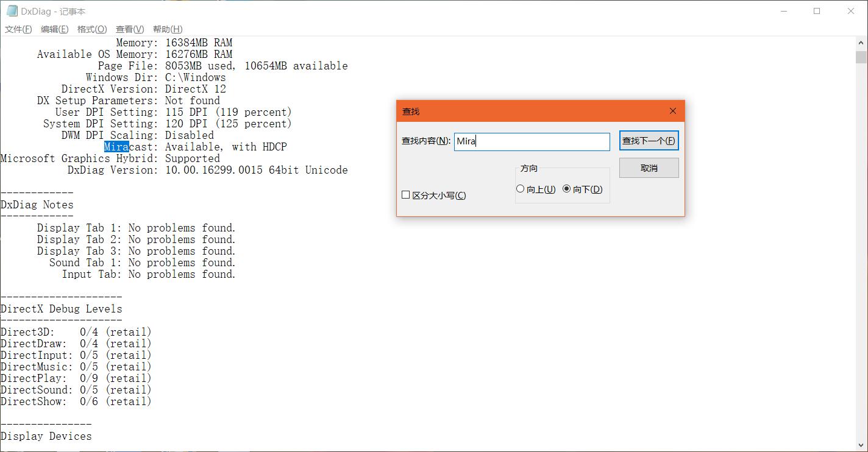Click 'DxDiag Notes' heading

pyautogui.click(x=37, y=205)
